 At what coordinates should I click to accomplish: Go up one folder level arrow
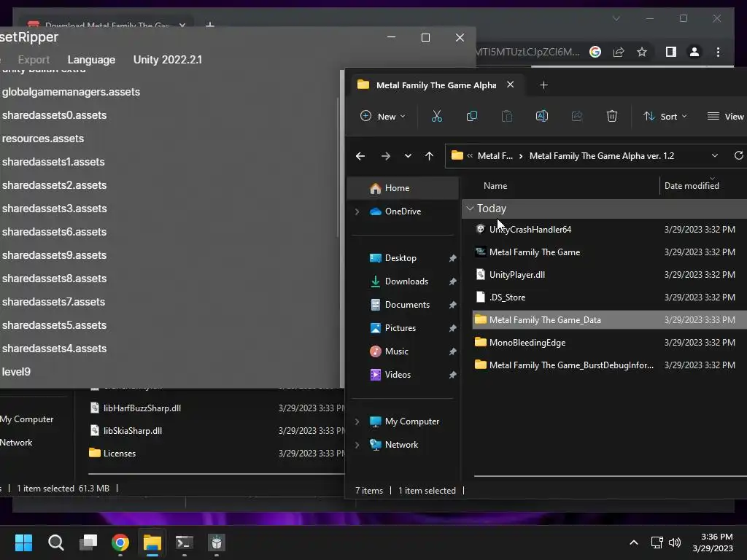429,156
